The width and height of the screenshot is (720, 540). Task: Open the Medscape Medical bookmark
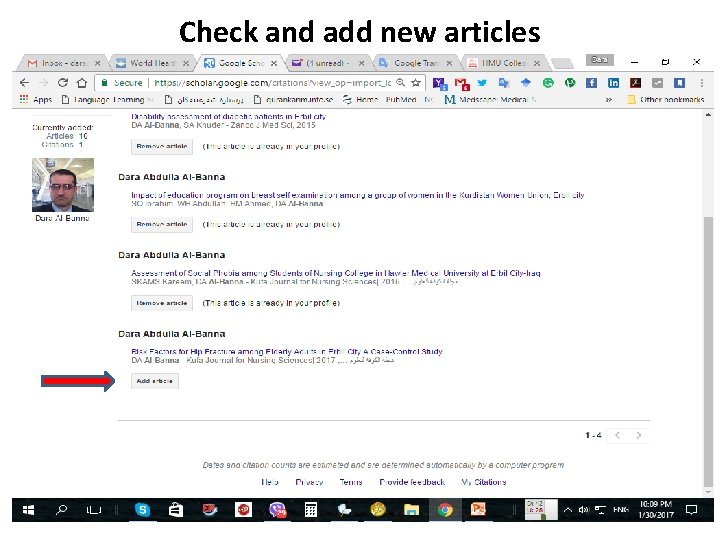[x=489, y=100]
